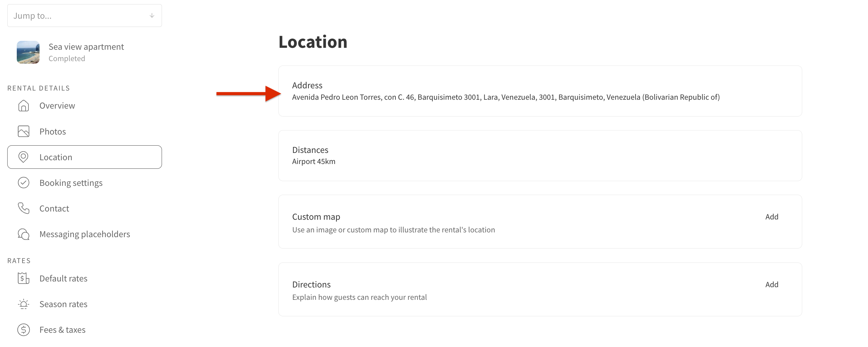Screen dimensions: 868x347
Task: Select Season rates in the sidebar
Action: pyautogui.click(x=84, y=304)
